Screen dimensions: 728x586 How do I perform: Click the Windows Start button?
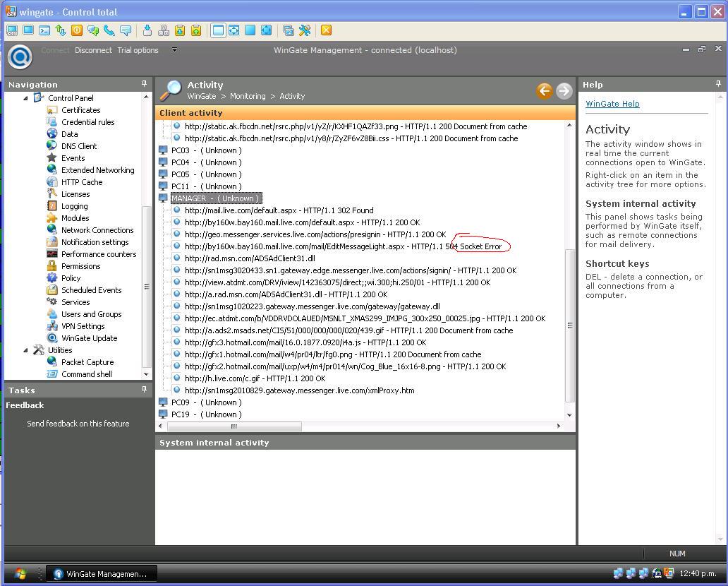[x=20, y=574]
